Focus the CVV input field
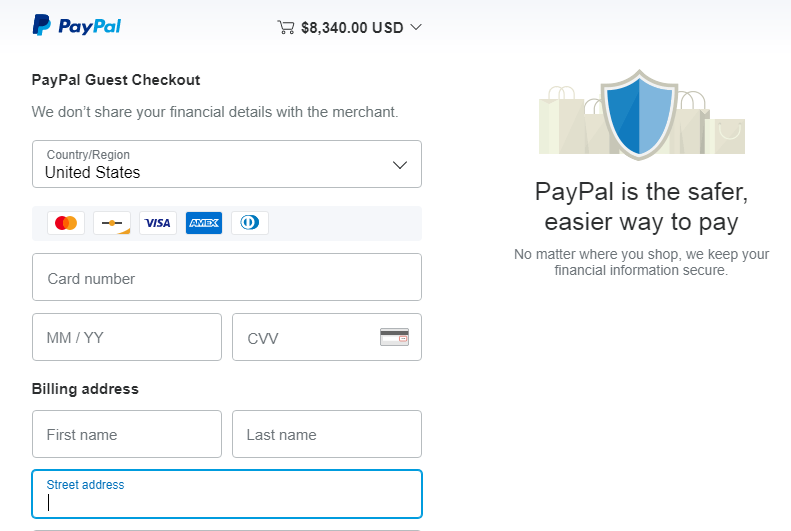This screenshot has height=531, width=791. [x=327, y=337]
